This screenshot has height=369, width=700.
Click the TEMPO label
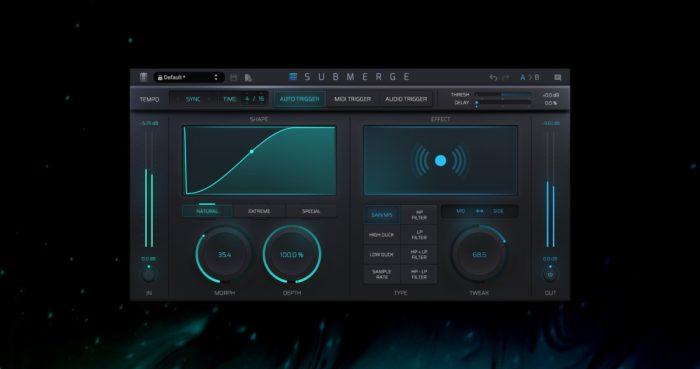[x=149, y=99]
